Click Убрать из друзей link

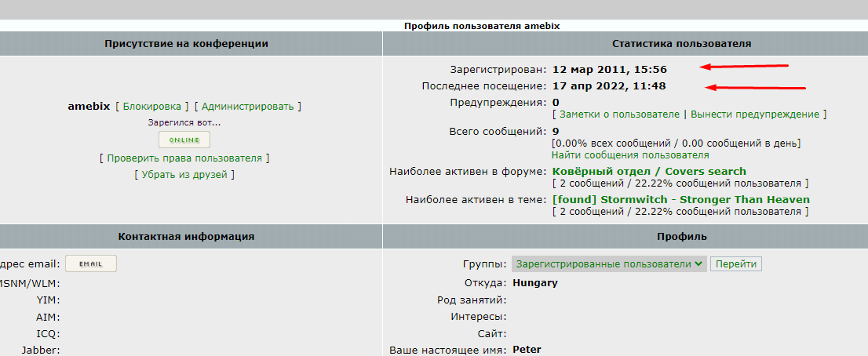[x=184, y=175]
